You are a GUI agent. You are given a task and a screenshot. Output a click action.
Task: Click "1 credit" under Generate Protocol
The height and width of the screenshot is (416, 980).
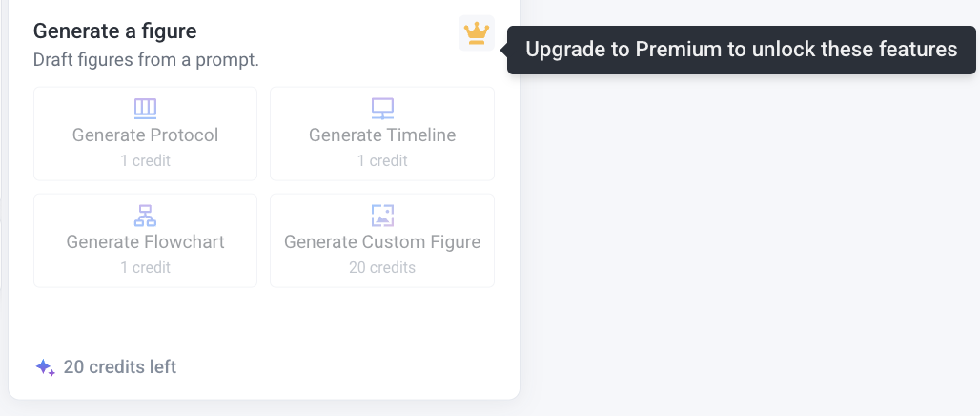(x=145, y=161)
